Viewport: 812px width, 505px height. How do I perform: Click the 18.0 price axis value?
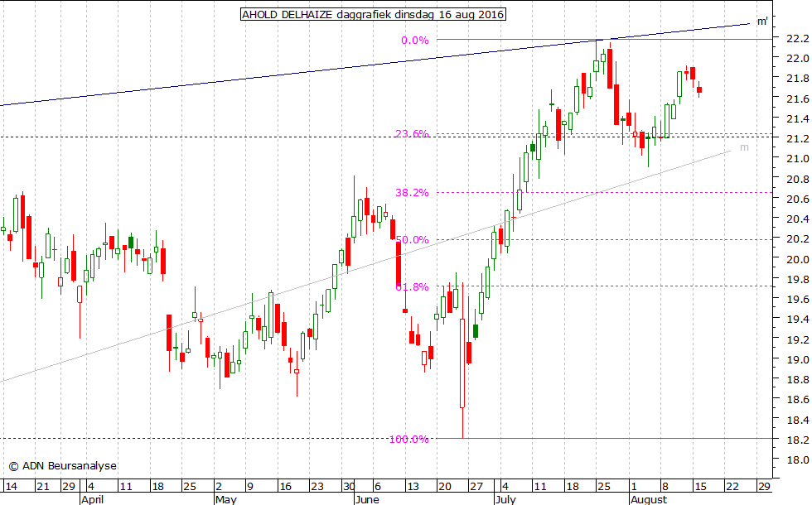point(797,460)
